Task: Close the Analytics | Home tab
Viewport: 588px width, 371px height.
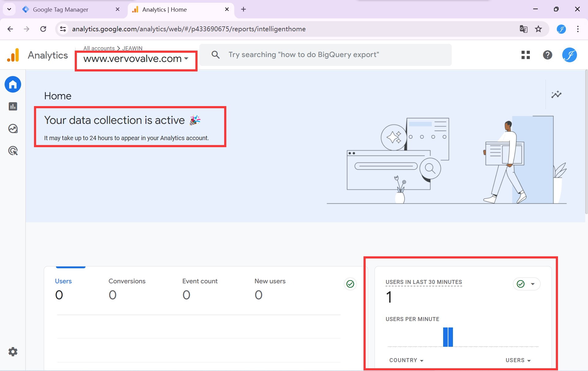Action: (x=227, y=9)
